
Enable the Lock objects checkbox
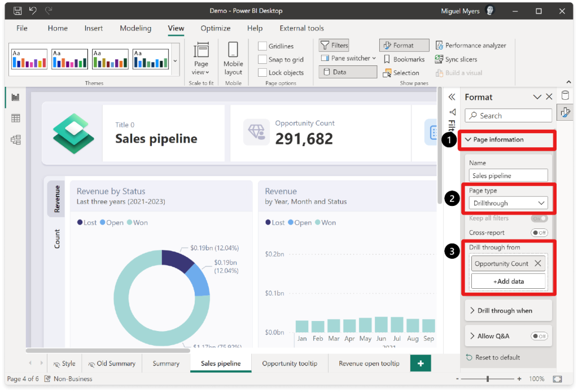point(262,73)
